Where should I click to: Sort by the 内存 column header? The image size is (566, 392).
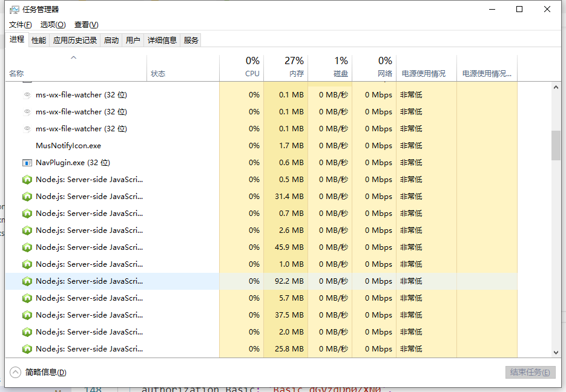click(x=286, y=68)
